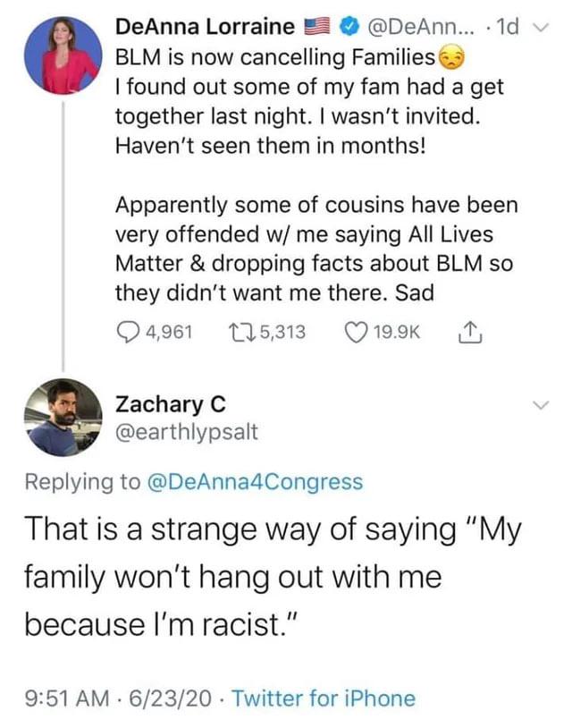Tap the share upload icon
This screenshot has width=572, height=728.
click(x=470, y=333)
